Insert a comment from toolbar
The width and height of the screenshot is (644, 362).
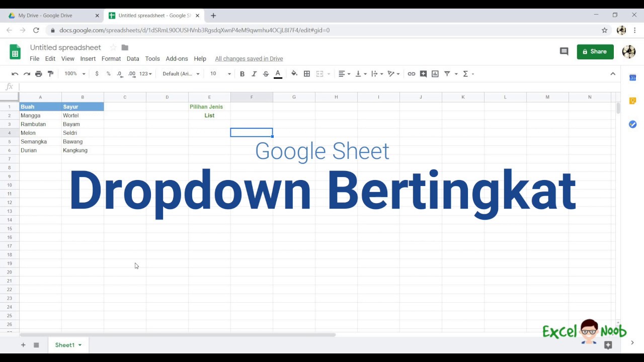point(423,74)
